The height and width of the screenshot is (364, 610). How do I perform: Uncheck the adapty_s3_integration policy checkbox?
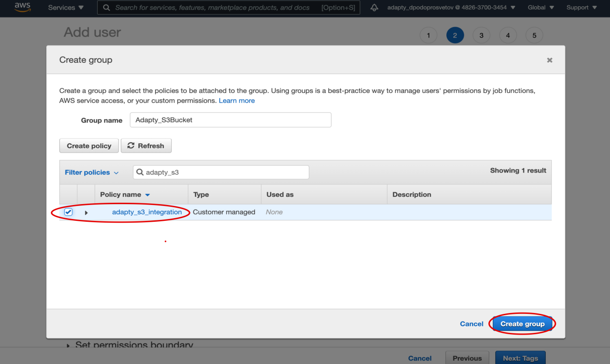coord(68,212)
